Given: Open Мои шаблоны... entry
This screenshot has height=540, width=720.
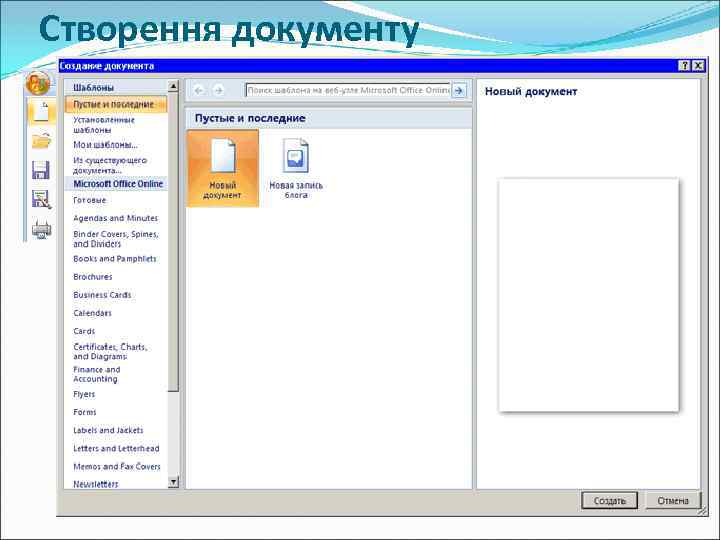Looking at the screenshot, I should 105,145.
